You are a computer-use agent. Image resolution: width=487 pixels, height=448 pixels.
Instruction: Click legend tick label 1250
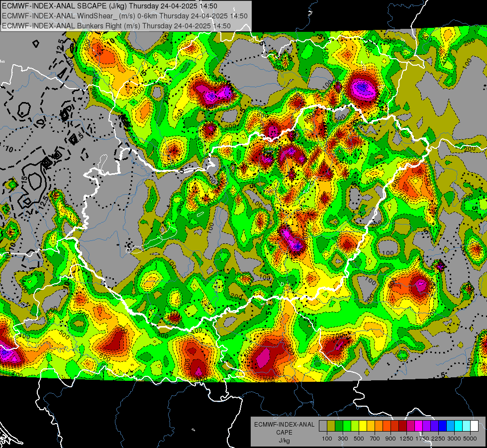[x=406, y=439]
